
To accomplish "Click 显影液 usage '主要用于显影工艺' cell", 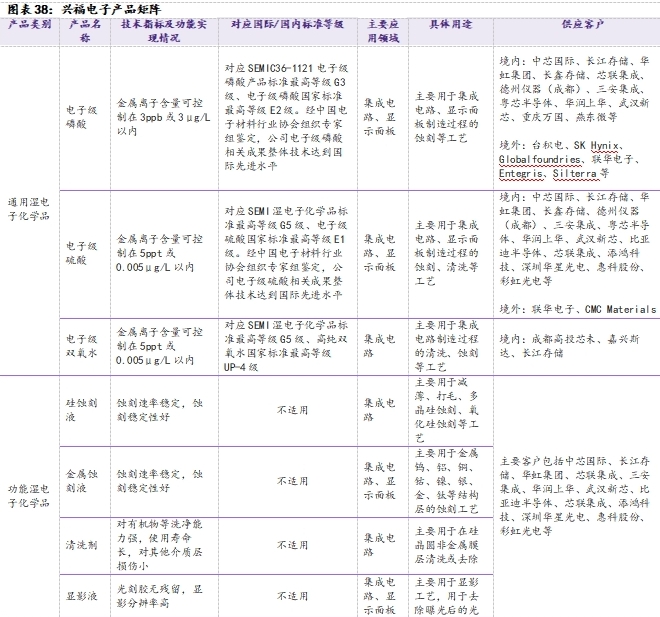I will click(x=447, y=596).
